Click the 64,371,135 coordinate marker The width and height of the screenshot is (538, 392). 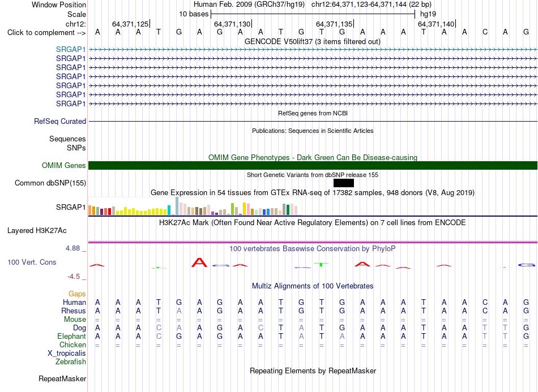[334, 24]
